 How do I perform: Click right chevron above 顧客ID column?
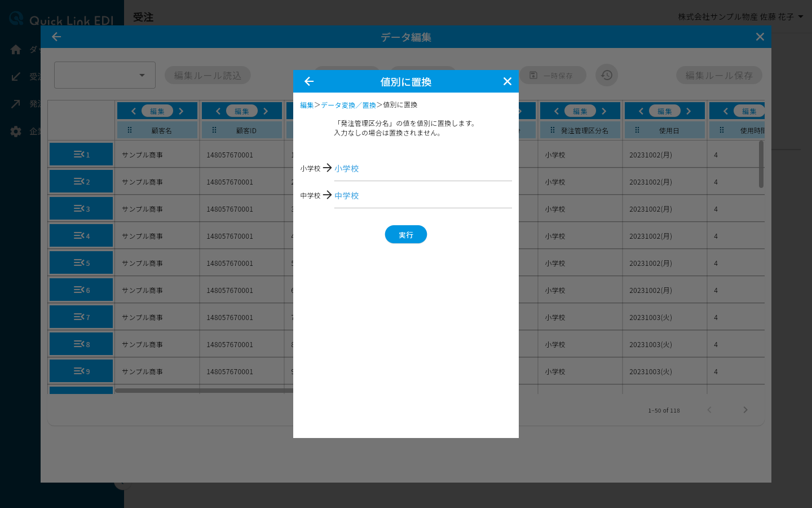[x=266, y=111]
